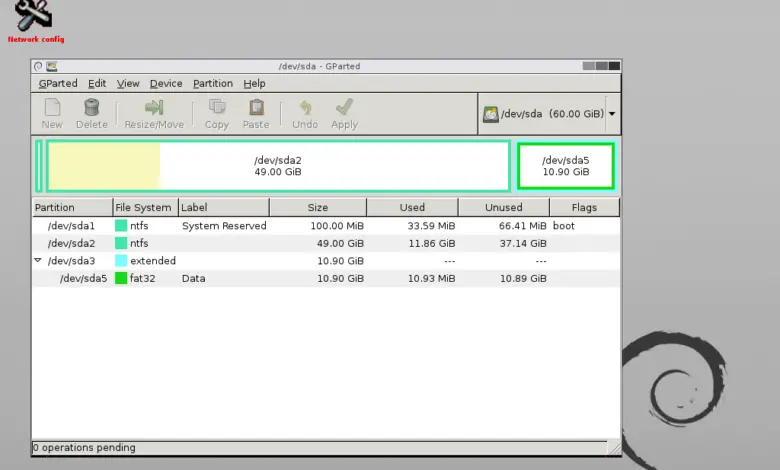Click the hard disk icon beside /dev/sda
Screen dimensions: 780x470
point(490,114)
